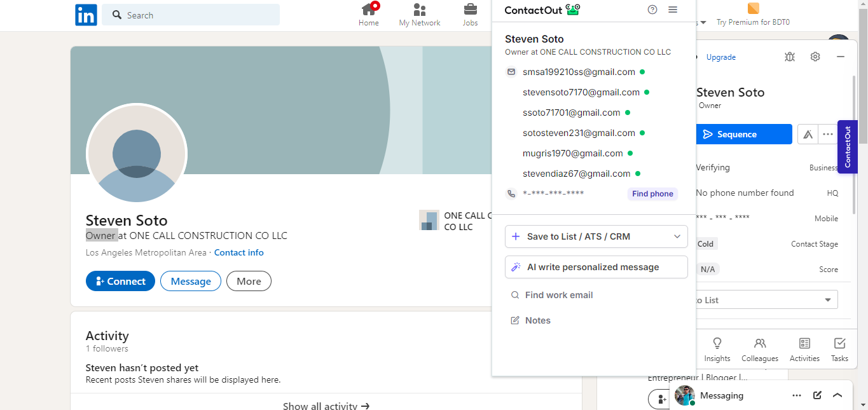Click the ContactOut logo in extension panel
Screen dimensions: 868x410
coord(542,10)
